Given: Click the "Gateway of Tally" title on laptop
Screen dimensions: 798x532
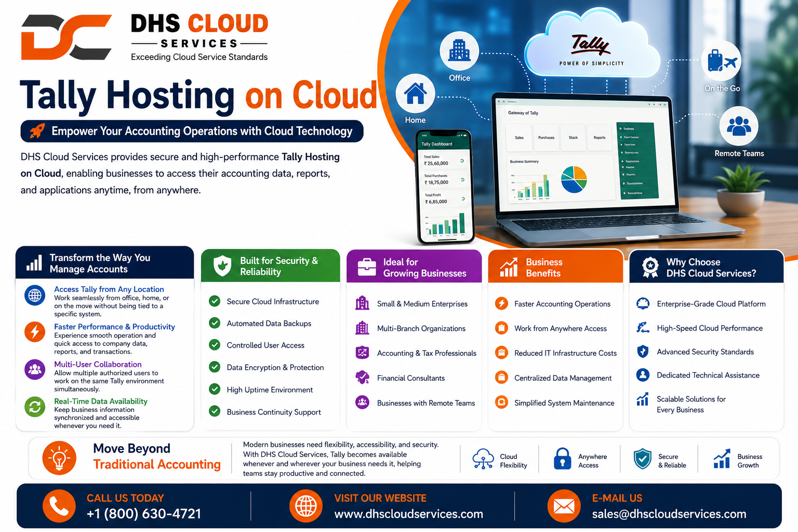Looking at the screenshot, I should click(x=523, y=113).
